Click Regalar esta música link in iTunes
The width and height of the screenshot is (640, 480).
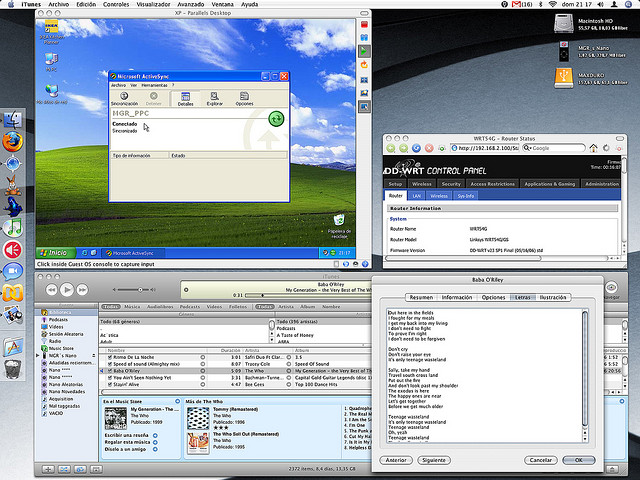click(x=127, y=442)
